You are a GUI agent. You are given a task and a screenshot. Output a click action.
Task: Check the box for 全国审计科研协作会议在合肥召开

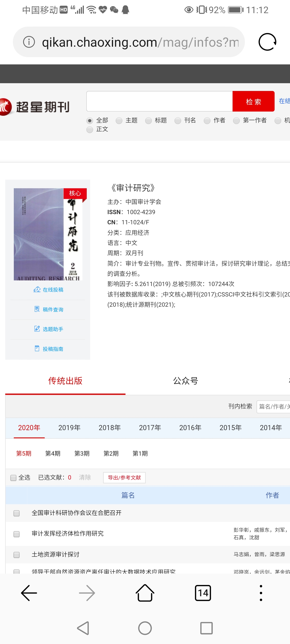pyautogui.click(x=17, y=513)
